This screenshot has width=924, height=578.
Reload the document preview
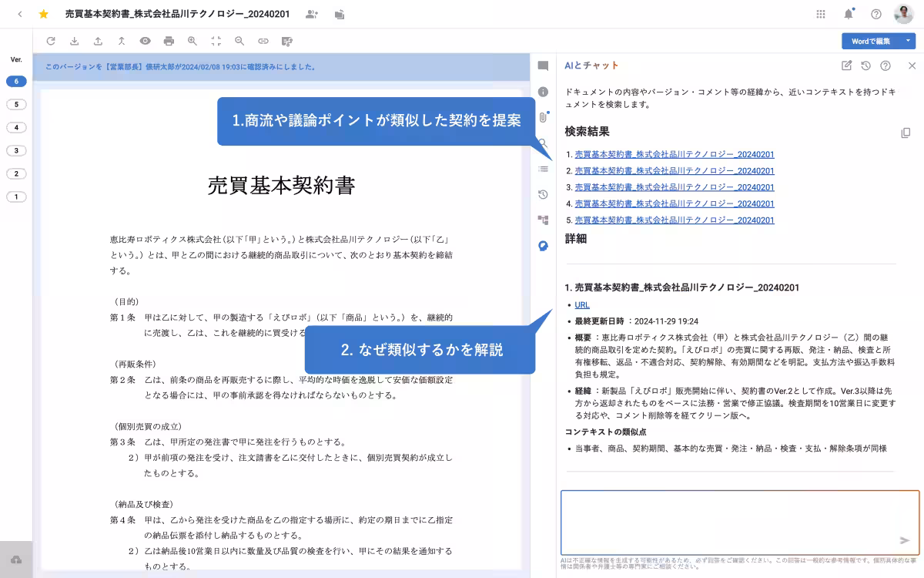click(x=51, y=41)
